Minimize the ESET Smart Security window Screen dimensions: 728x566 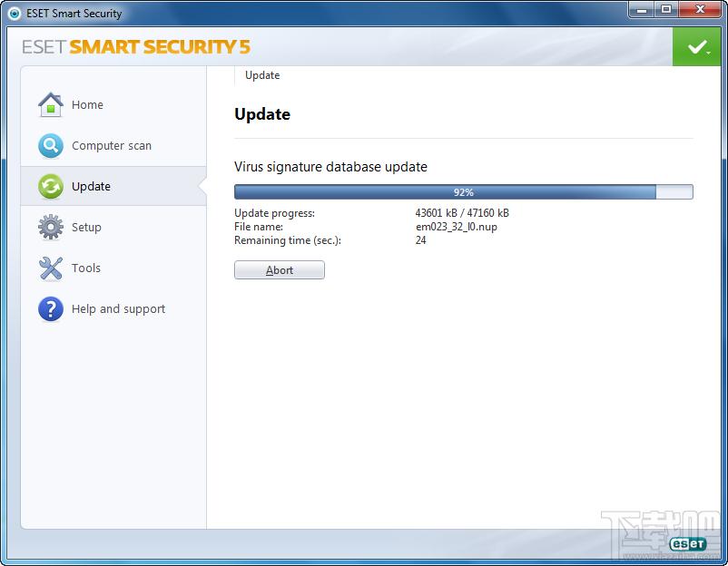(642, 10)
